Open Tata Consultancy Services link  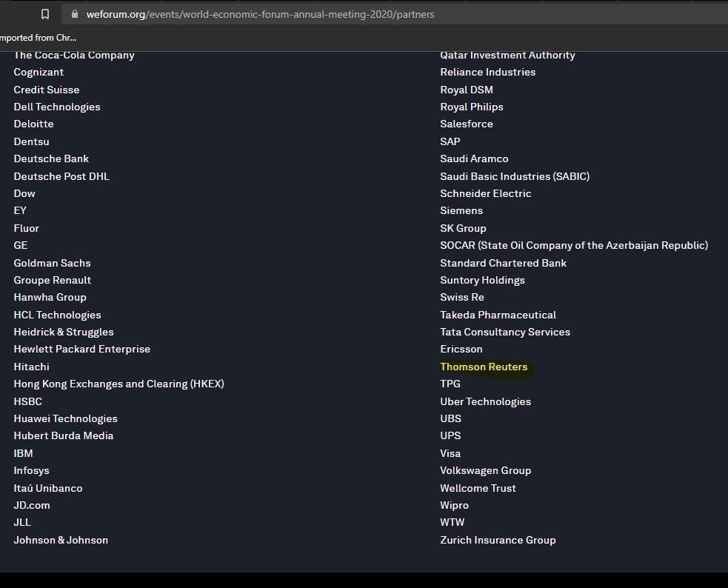(505, 332)
